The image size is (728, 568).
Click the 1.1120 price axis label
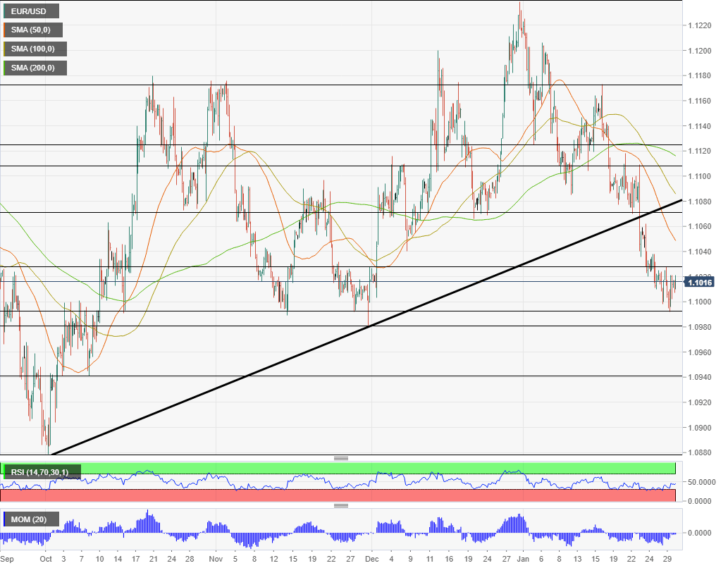coord(700,151)
